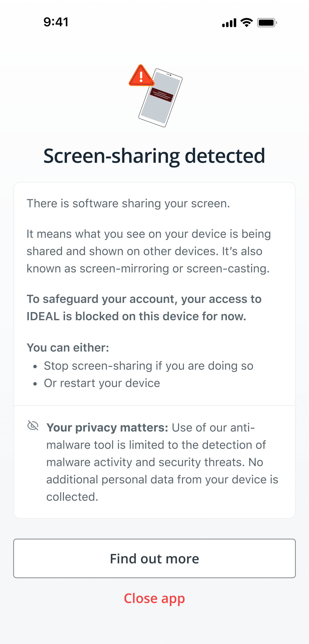Click the 'There is software sharing your screen' text
309x644 pixels.
click(x=128, y=204)
